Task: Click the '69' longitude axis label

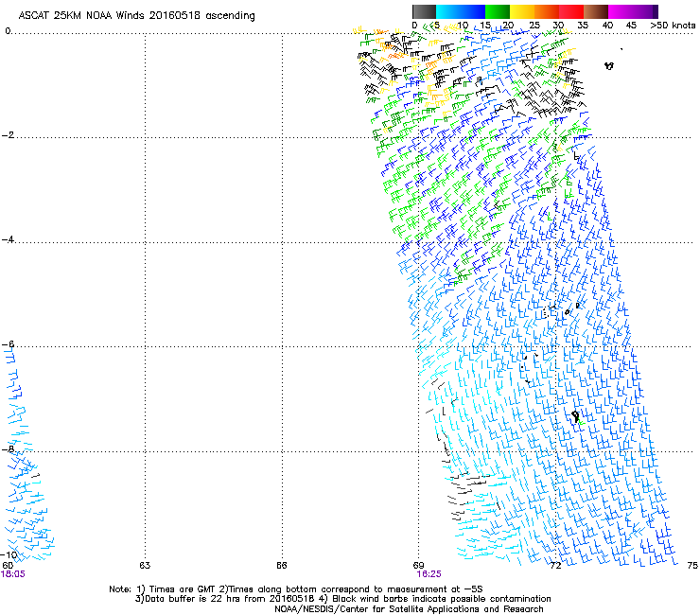Action: tap(418, 566)
